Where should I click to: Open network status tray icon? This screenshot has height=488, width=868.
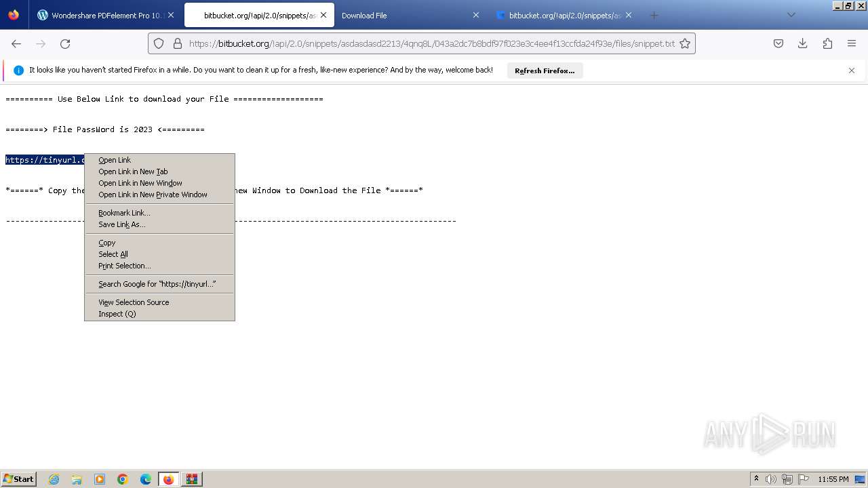point(787,479)
